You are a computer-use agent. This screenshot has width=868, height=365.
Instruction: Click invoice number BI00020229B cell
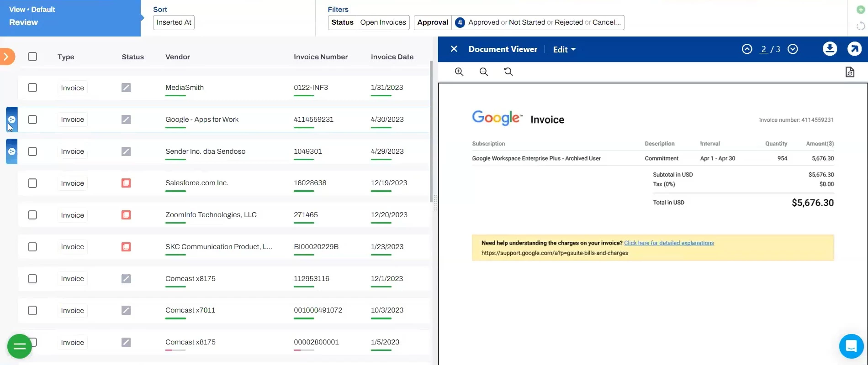[x=316, y=247]
